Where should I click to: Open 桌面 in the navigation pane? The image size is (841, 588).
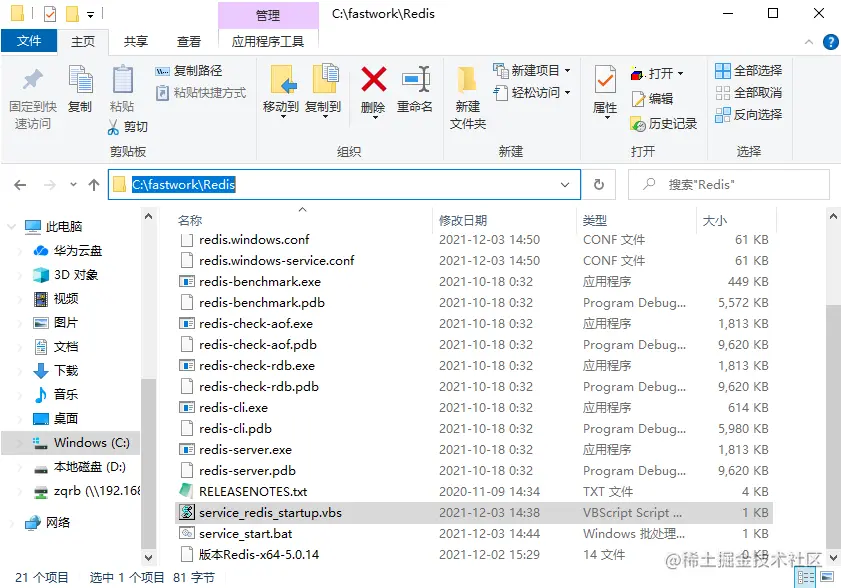(56, 418)
